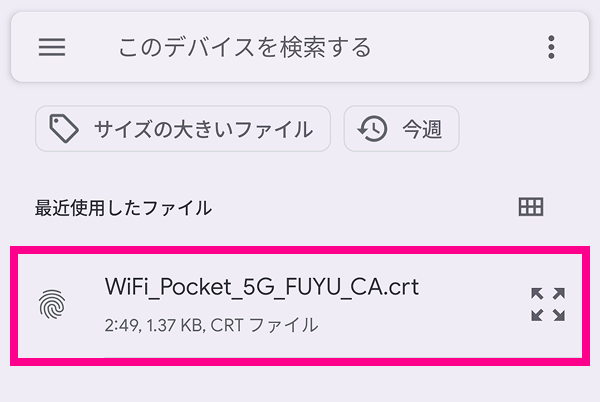The width and height of the screenshot is (600, 402).
Task: Open the three-dot more options menu
Action: (551, 47)
